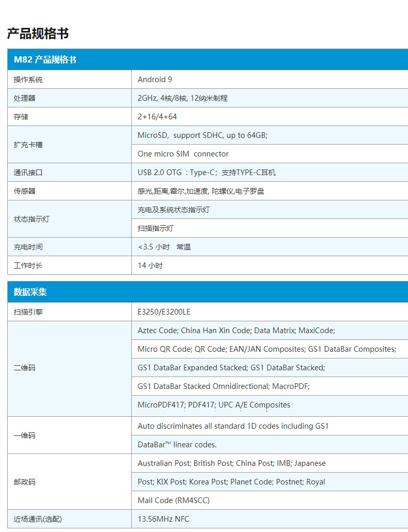Click the 数据采集 section header
Viewport: 408px width, 532px height.
click(x=208, y=292)
